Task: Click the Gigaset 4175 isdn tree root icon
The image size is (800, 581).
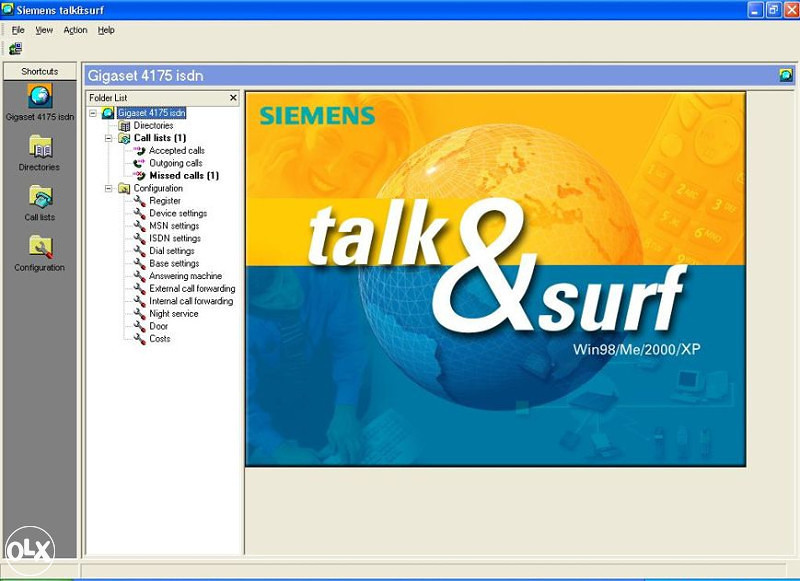Action: pos(108,113)
